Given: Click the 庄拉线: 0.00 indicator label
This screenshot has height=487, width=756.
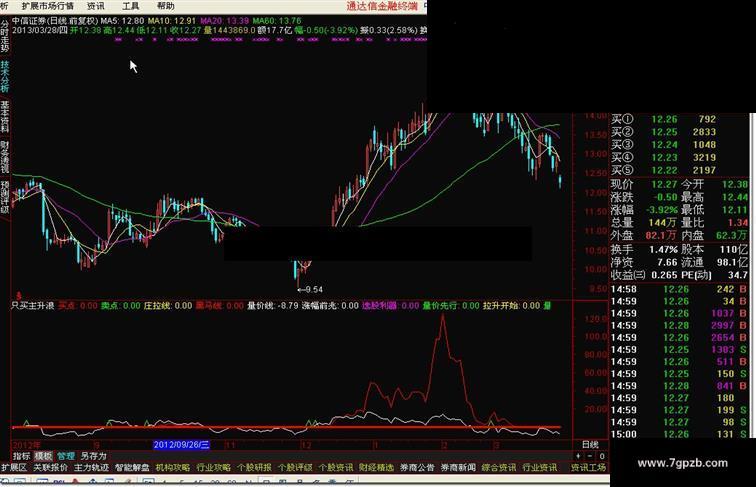Looking at the screenshot, I should click(168, 306).
